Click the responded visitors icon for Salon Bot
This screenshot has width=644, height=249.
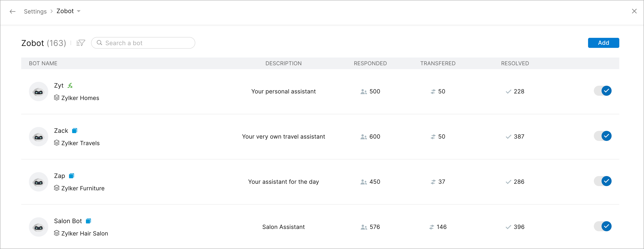(x=364, y=227)
